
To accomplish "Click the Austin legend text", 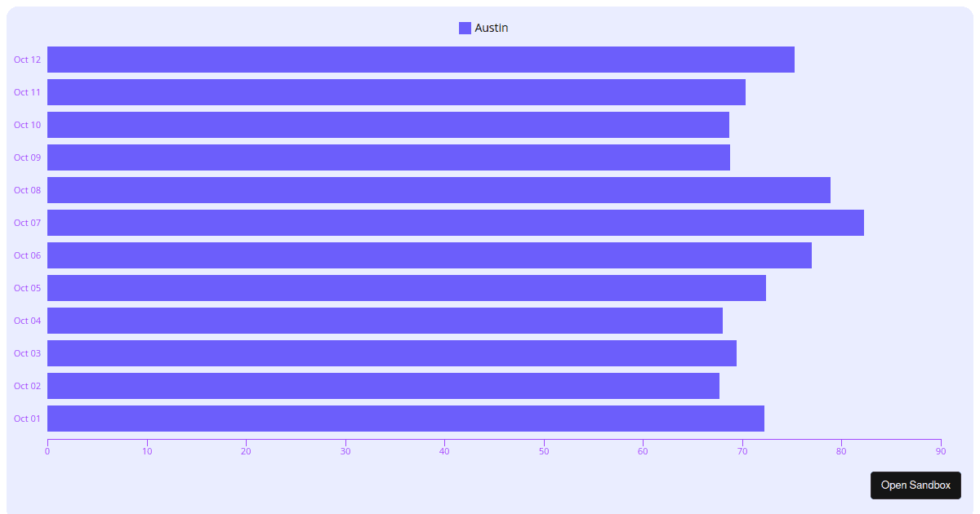I will coord(490,27).
